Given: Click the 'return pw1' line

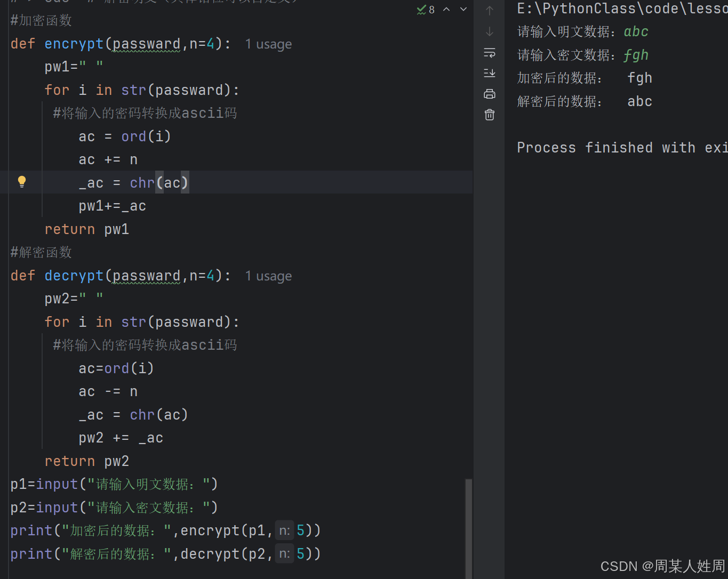Looking at the screenshot, I should [87, 229].
